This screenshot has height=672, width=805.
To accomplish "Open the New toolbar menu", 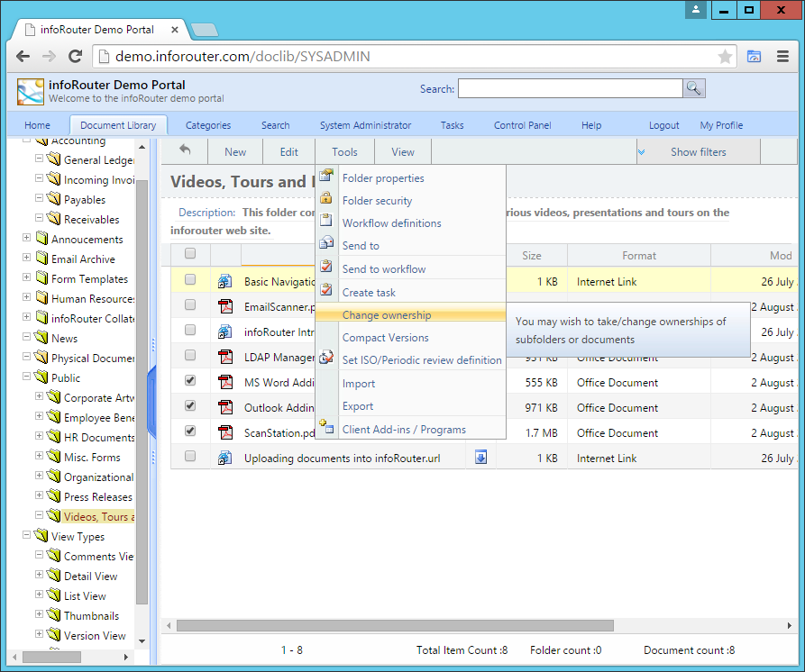I will coord(235,152).
